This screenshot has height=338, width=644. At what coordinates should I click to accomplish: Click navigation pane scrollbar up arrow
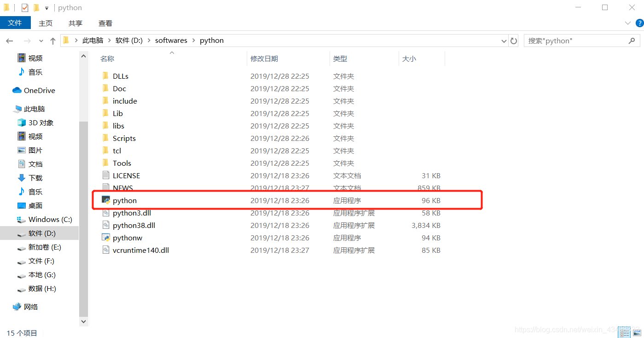[83, 56]
